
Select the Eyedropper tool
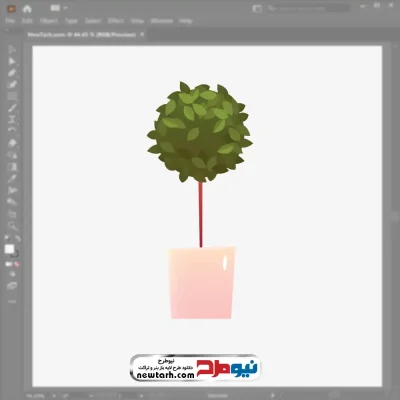[12, 178]
